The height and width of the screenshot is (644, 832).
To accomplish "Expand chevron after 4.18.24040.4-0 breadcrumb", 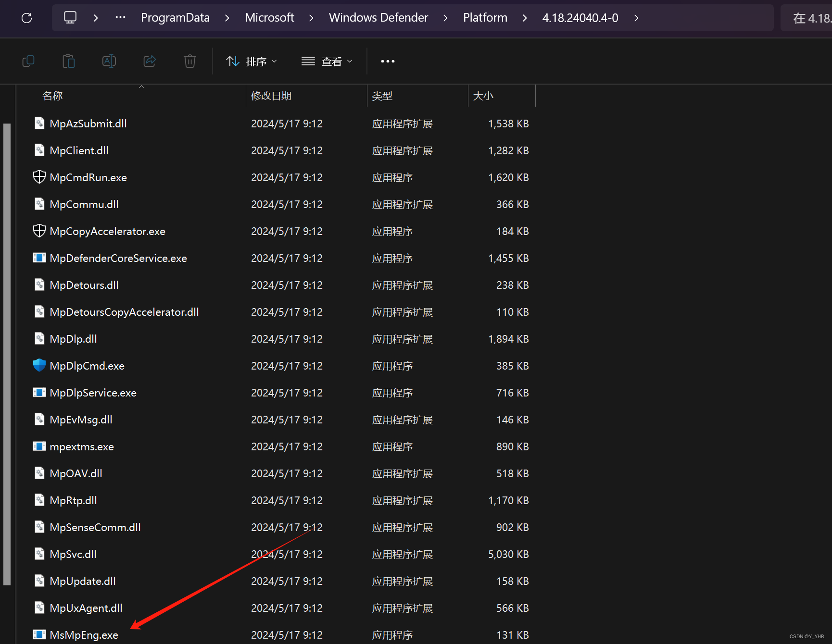I will click(x=636, y=18).
